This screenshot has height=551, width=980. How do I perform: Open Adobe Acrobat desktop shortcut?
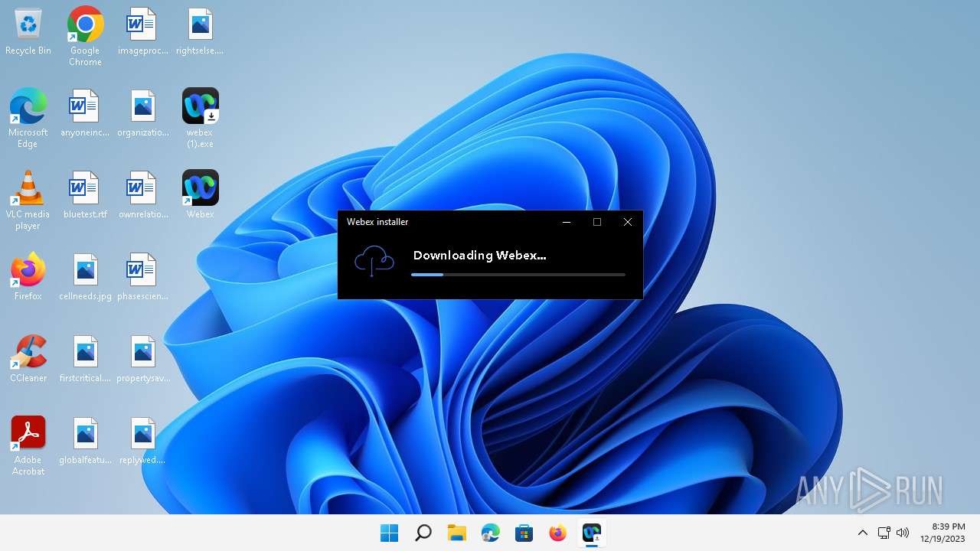28,445
